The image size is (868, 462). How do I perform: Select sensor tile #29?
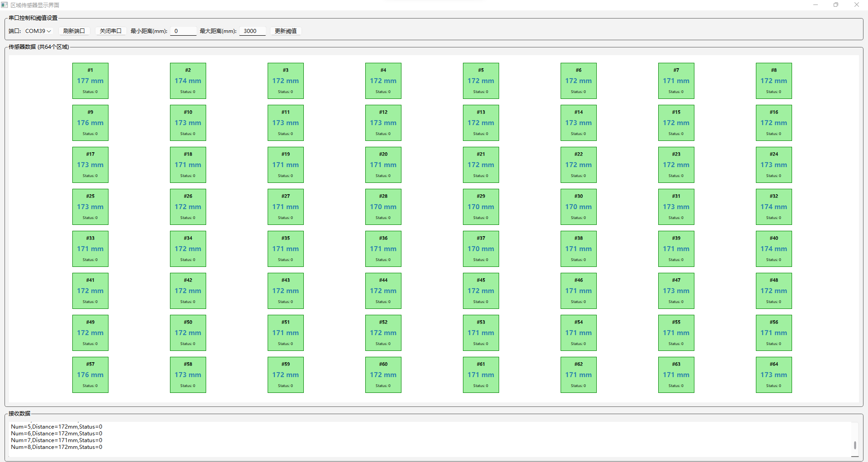point(481,207)
